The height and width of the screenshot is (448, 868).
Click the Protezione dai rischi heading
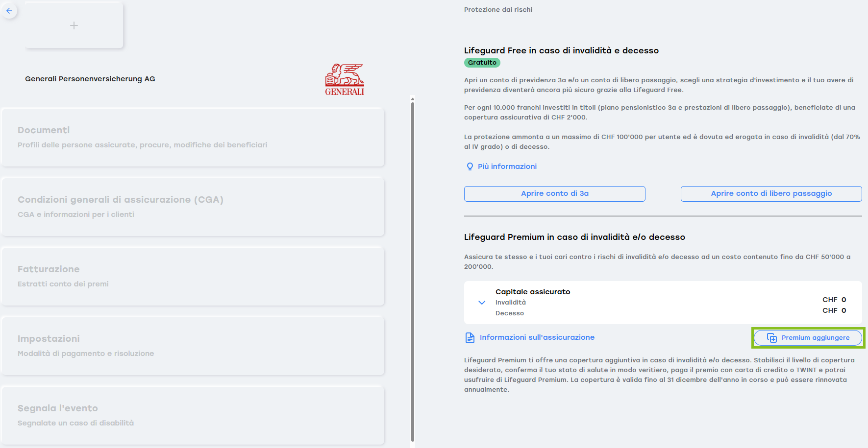pyautogui.click(x=498, y=9)
